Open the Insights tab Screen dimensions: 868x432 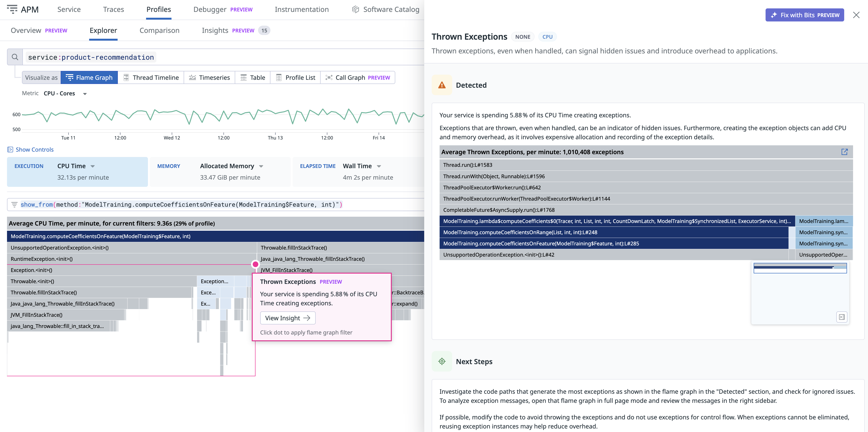(215, 30)
